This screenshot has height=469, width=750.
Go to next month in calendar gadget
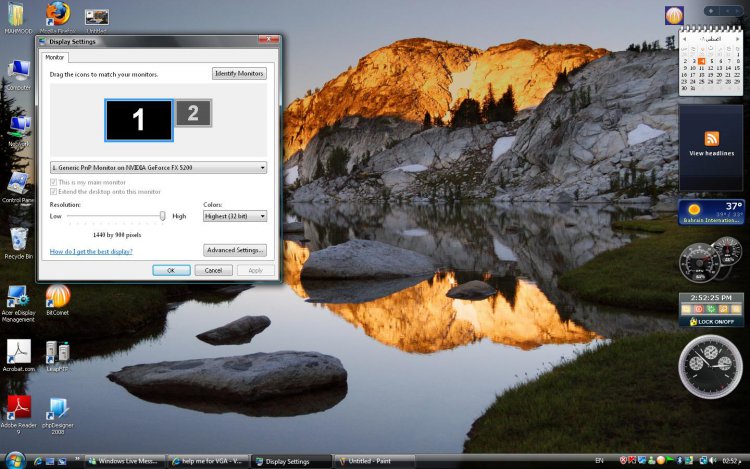pos(738,39)
